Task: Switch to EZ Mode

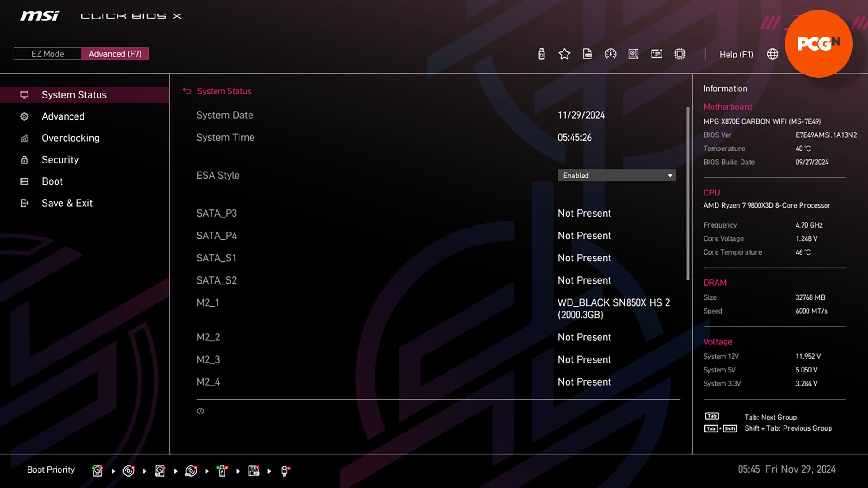Action: point(47,54)
